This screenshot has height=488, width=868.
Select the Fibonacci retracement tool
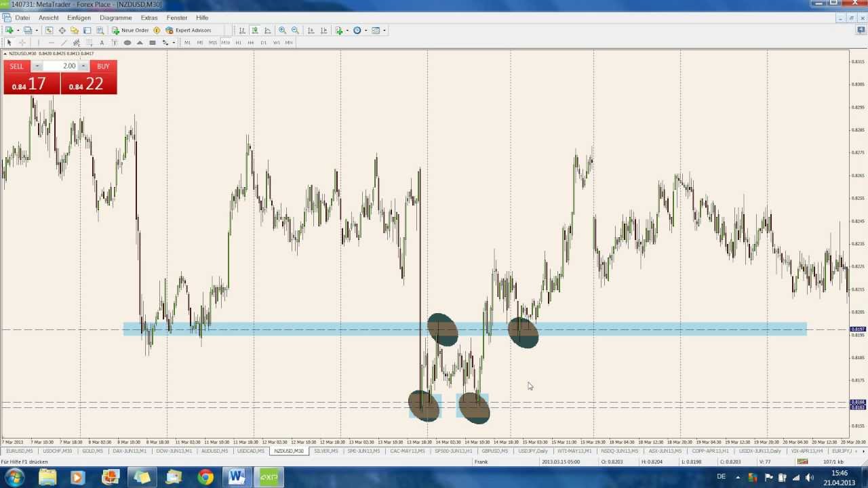pyautogui.click(x=89, y=43)
